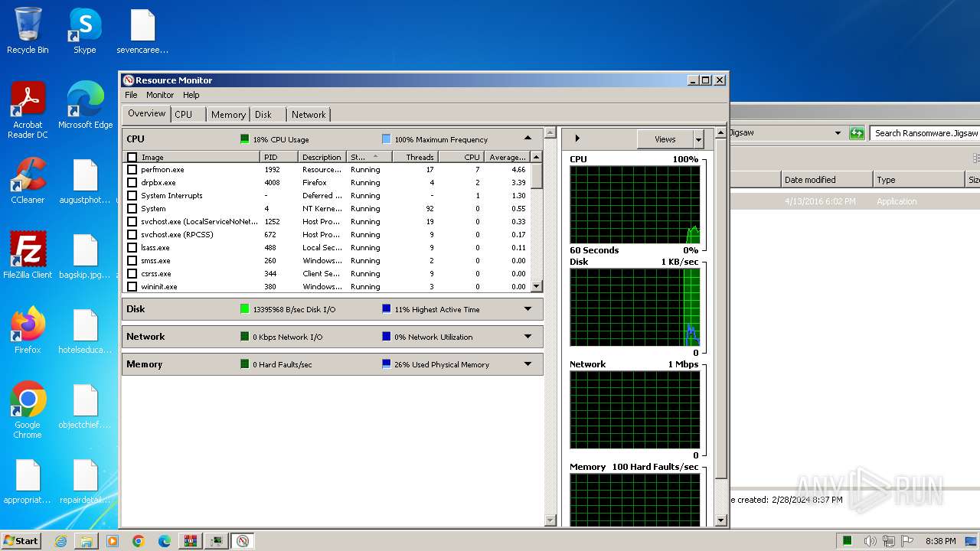Open CCleaner desktop shortcut
The height and width of the screenshot is (551, 980).
[x=28, y=181]
